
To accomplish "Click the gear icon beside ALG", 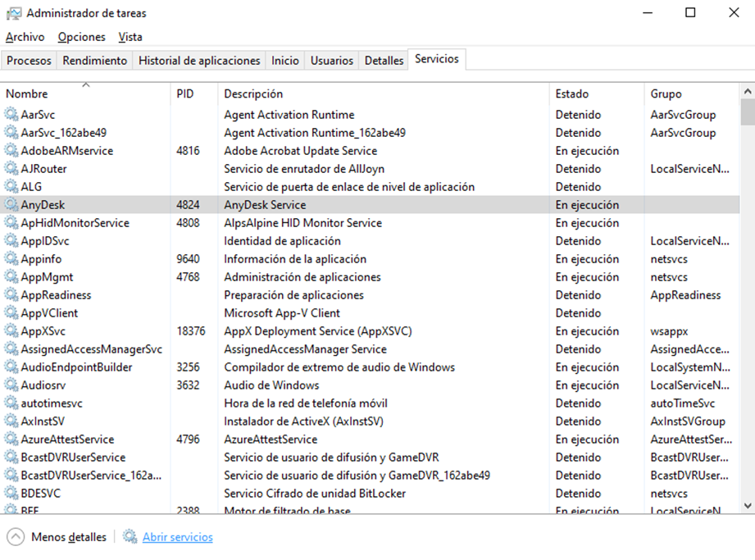I will (x=11, y=186).
